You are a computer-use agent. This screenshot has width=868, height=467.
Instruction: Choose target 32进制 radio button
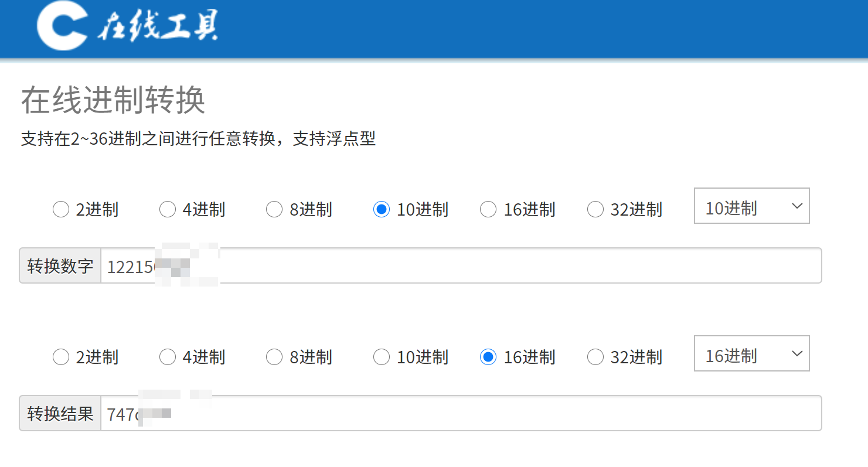[595, 357]
